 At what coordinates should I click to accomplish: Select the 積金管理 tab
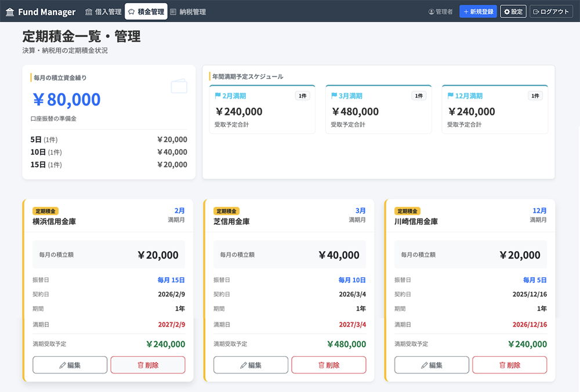tap(146, 12)
